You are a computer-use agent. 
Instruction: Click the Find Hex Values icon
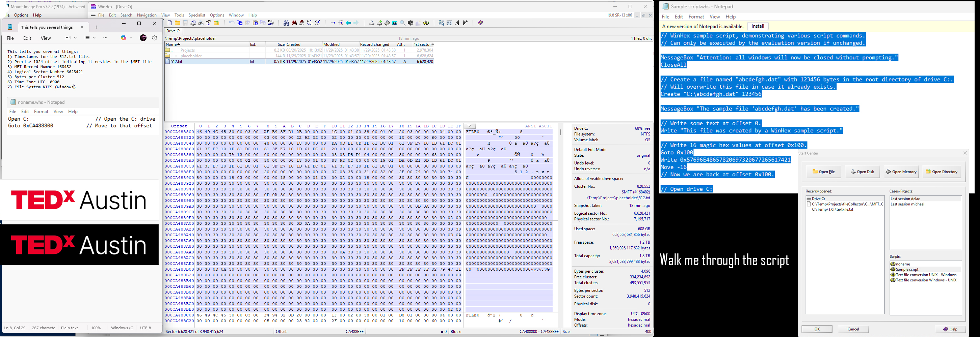(294, 23)
